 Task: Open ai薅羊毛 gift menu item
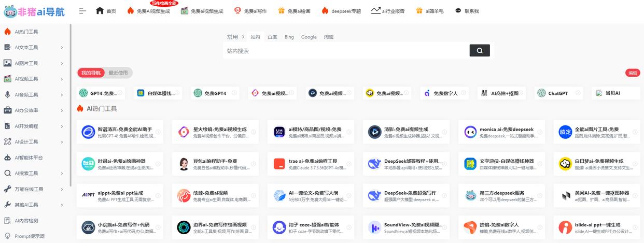point(429,11)
